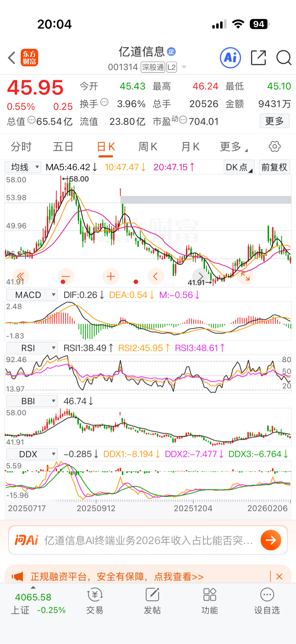296x644 pixels.
Task: Tap the 深股通 tag
Action: [153, 67]
